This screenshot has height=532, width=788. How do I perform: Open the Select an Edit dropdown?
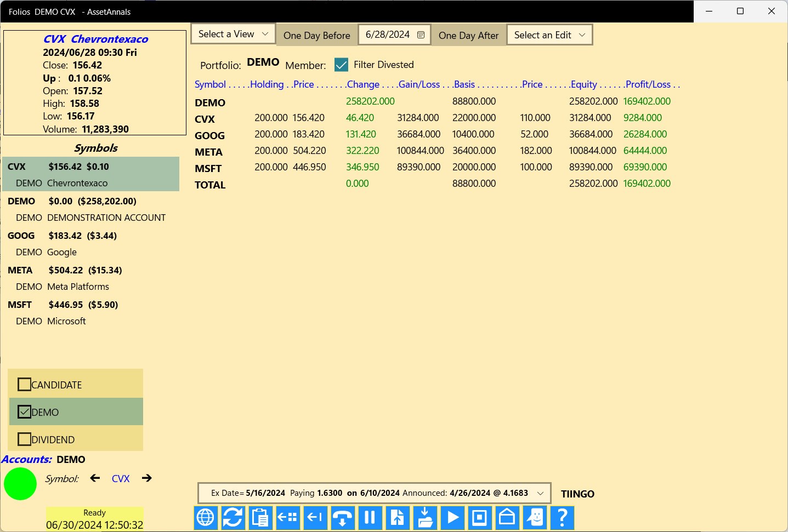pyautogui.click(x=549, y=35)
